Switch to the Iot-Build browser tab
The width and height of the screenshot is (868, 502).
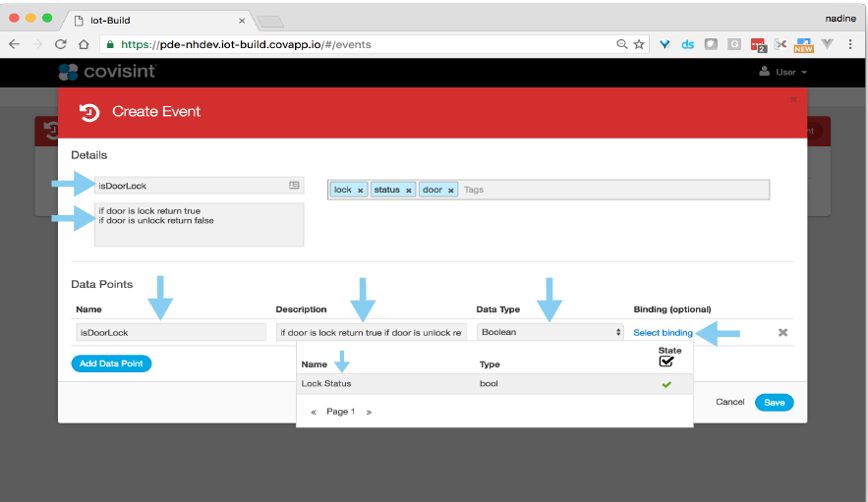tap(157, 19)
